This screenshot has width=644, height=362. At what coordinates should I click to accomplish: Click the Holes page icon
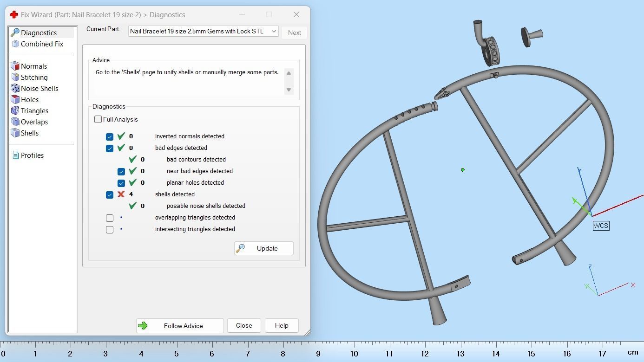15,99
